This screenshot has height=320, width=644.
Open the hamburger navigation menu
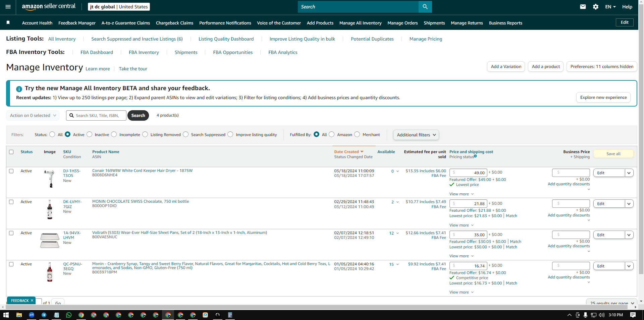[x=8, y=7]
